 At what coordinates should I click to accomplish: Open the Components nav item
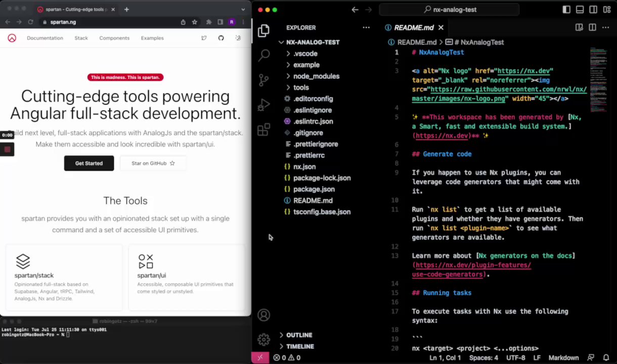(114, 38)
